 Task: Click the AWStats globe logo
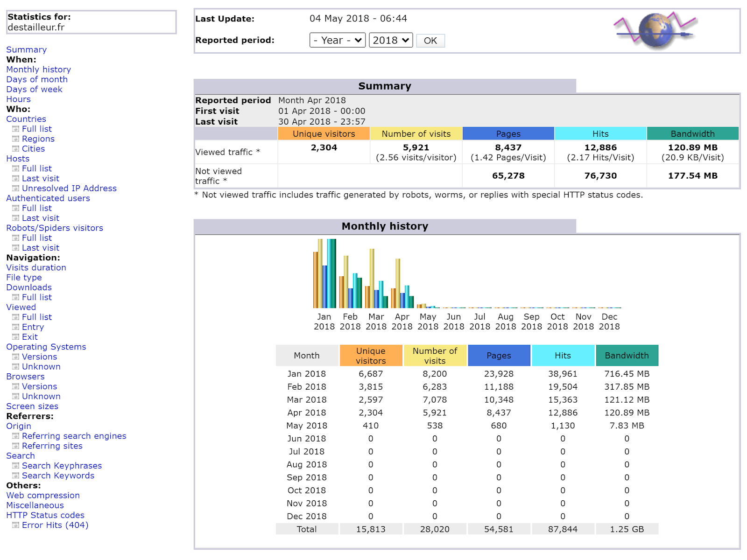coord(655,30)
